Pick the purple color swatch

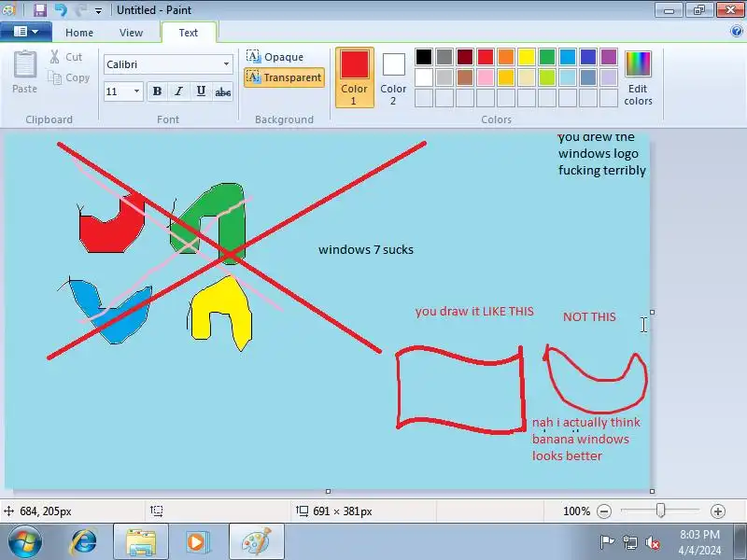click(609, 57)
